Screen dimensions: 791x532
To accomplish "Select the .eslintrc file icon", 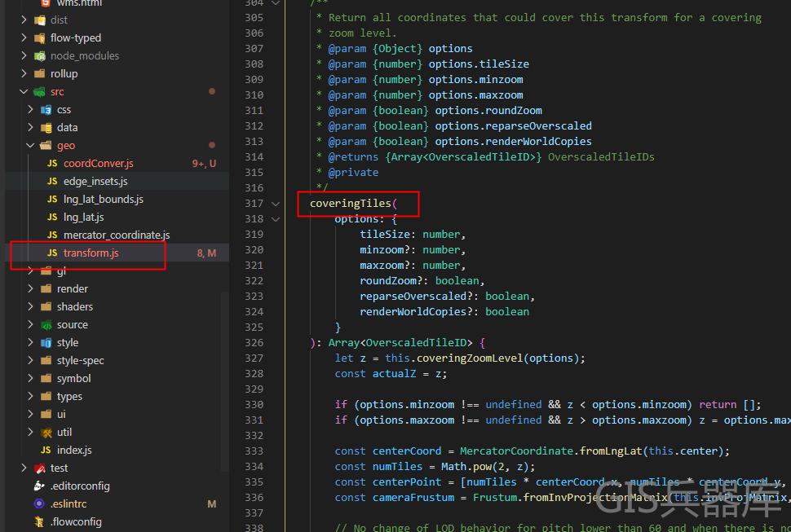I will pos(39,503).
